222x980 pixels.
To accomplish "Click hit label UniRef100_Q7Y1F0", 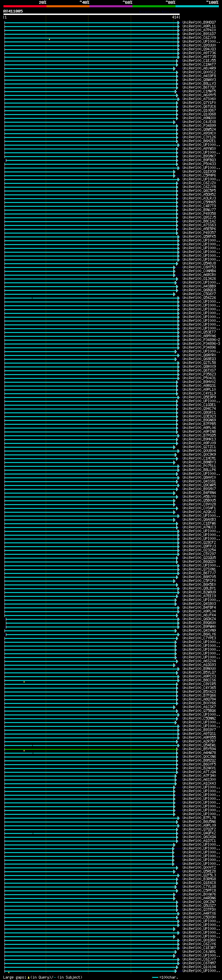I will point(199,103).
